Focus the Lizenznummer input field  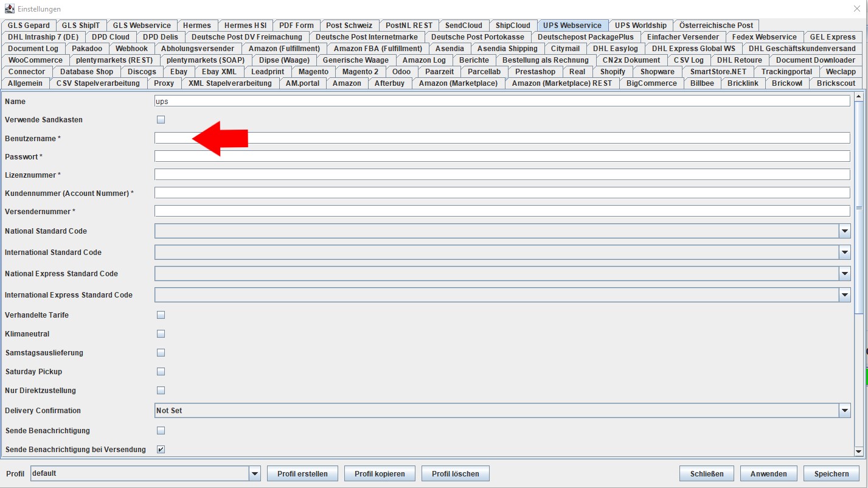502,175
